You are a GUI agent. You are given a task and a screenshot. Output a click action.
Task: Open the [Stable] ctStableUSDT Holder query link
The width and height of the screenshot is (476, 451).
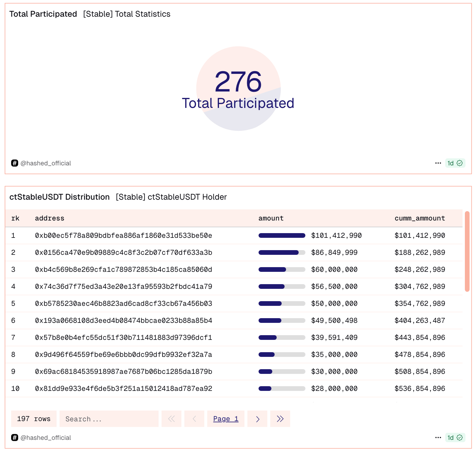[171, 197]
